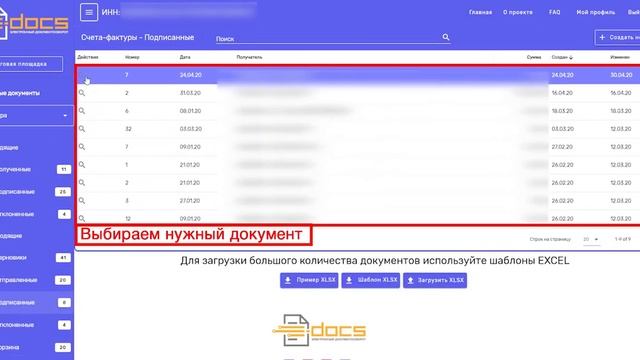Download the Шаблон XLSX template
This screenshot has height=360, width=640.
point(371,280)
